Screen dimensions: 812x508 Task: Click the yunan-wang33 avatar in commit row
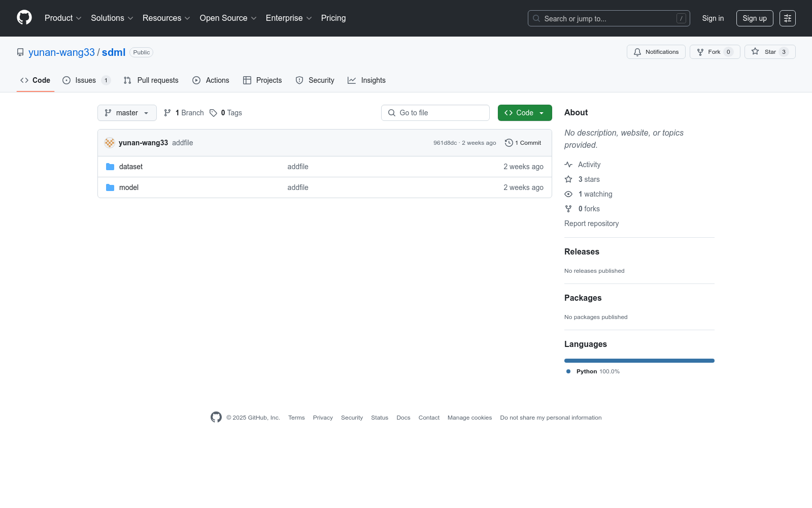pos(110,143)
